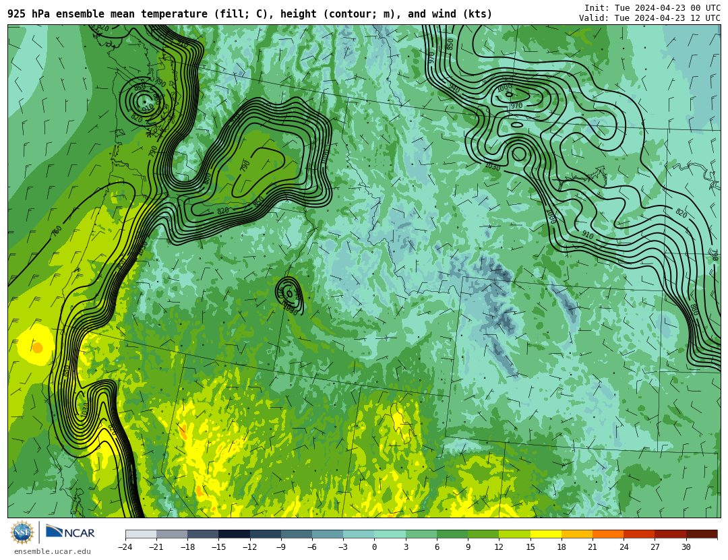Screen dimensions: 728x560
Task: Click the 0 colorbar tick label
Action: (x=375, y=547)
